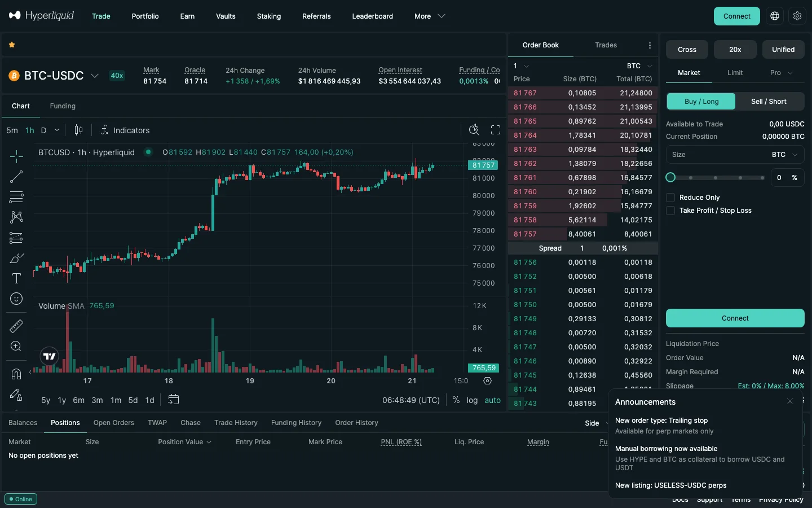Switch chart interval to D
The width and height of the screenshot is (812, 508).
pyautogui.click(x=43, y=130)
